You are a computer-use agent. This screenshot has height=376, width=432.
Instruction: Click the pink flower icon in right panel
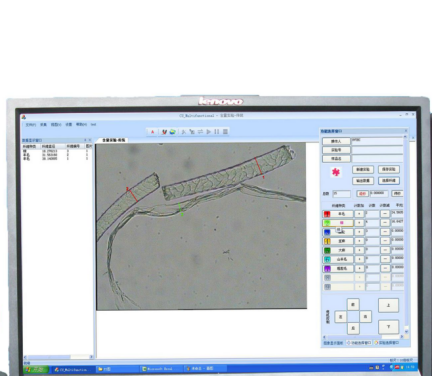point(336,172)
